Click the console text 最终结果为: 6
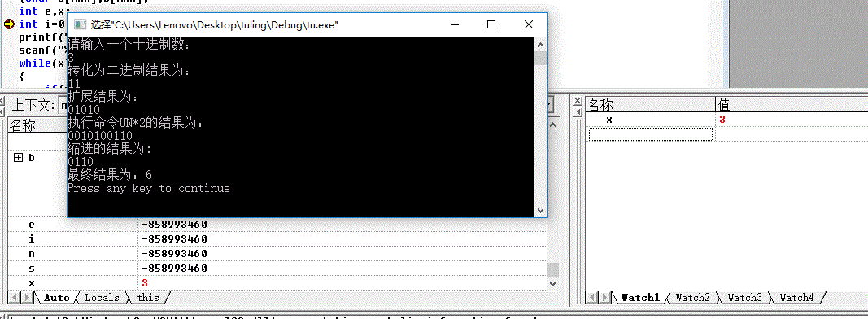 [110, 175]
